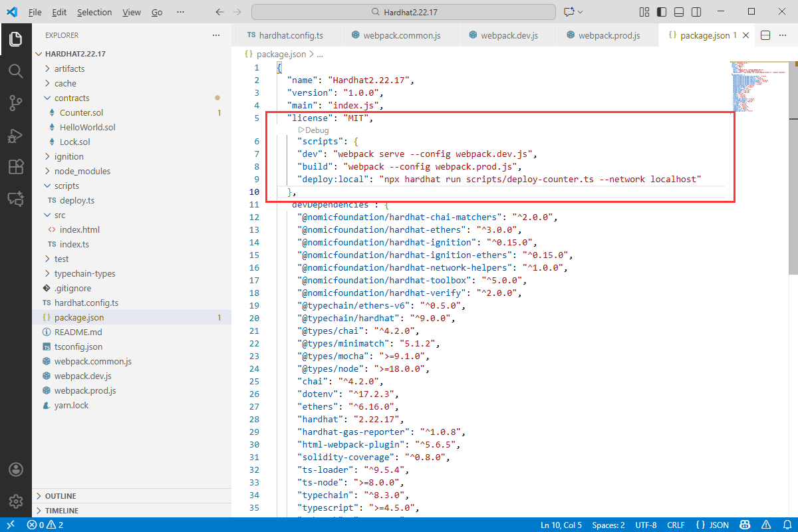Open the Explorer view in activity bar

[x=16, y=39]
